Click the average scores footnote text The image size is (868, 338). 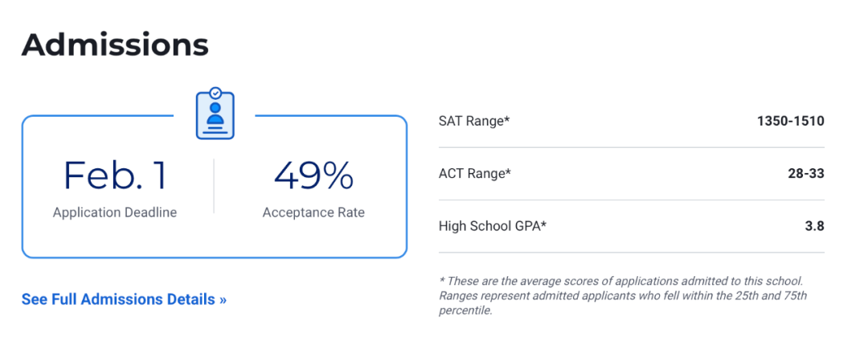(x=620, y=280)
